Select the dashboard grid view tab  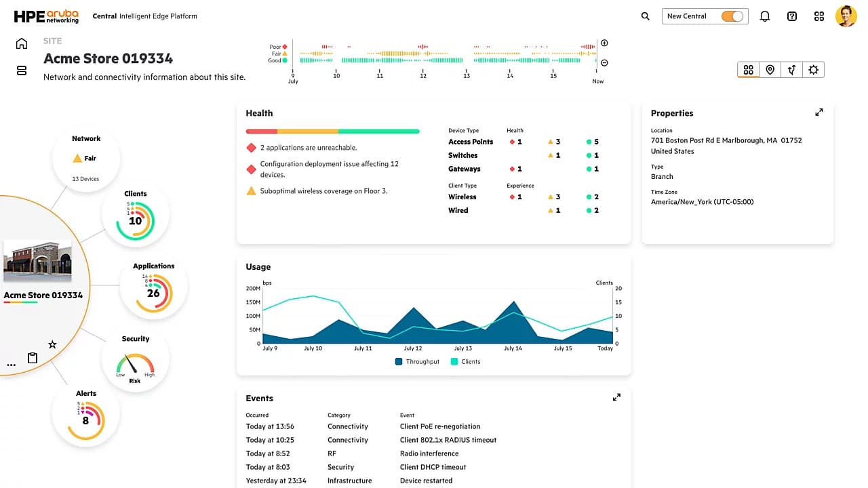pos(748,70)
